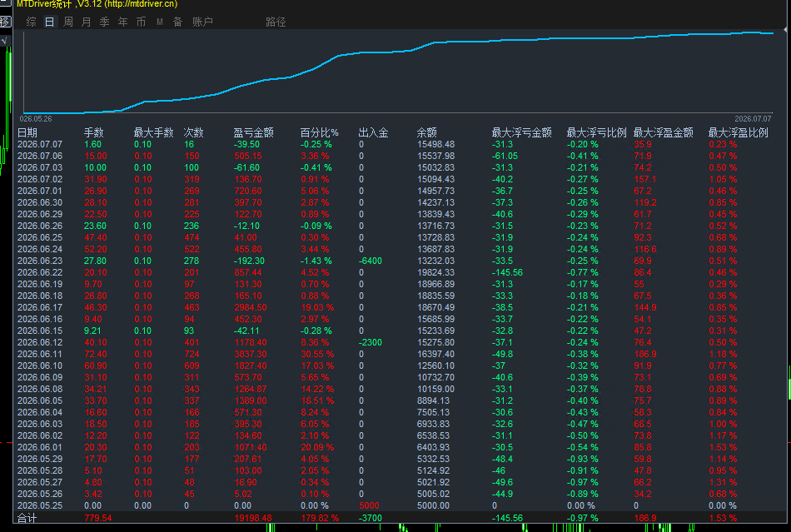Select the 日 daily statistics tab
Image resolution: width=791 pixels, height=532 pixels.
[49, 22]
